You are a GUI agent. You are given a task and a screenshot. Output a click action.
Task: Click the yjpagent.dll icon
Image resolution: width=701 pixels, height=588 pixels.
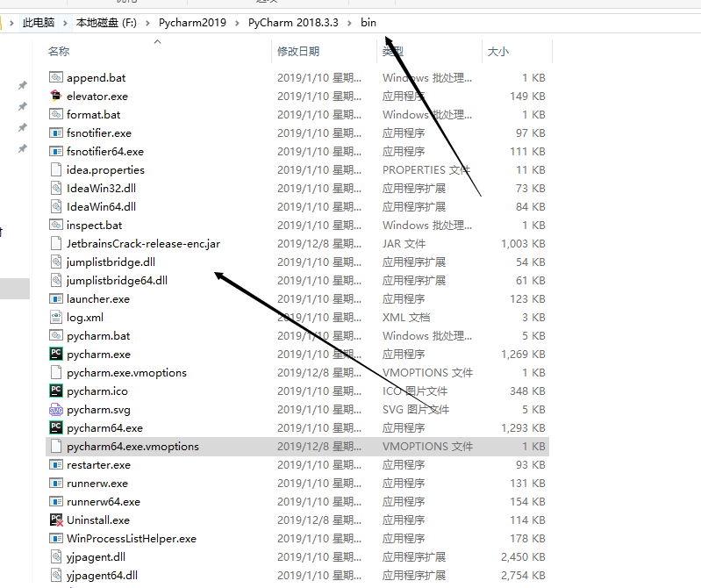coord(56,556)
